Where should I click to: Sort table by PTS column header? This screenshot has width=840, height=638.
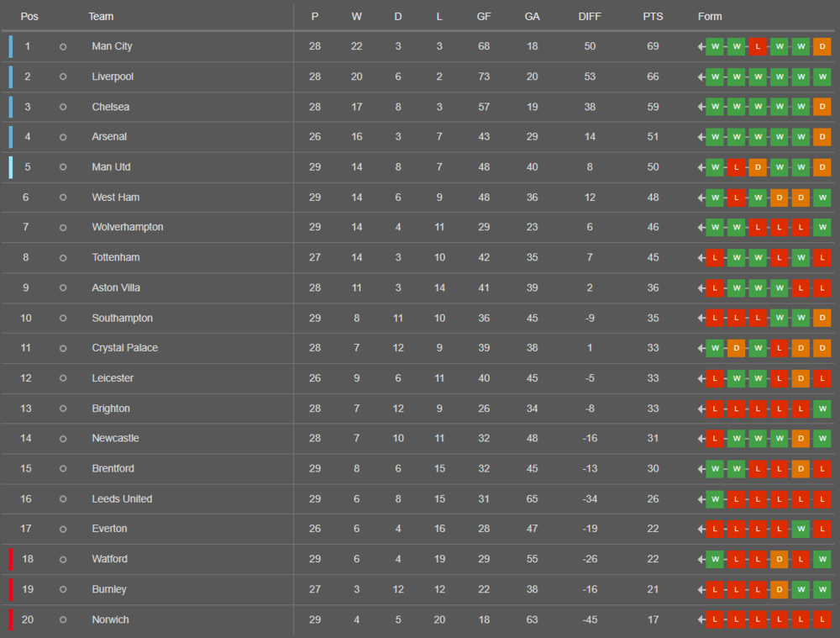[x=653, y=17]
